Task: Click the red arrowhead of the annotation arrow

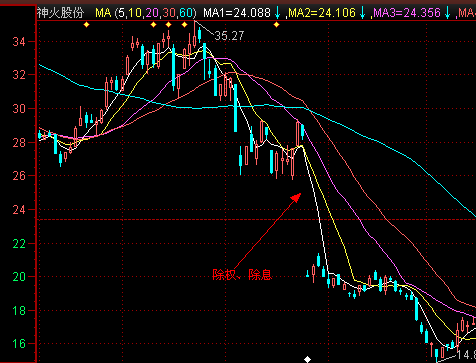Action: point(296,197)
